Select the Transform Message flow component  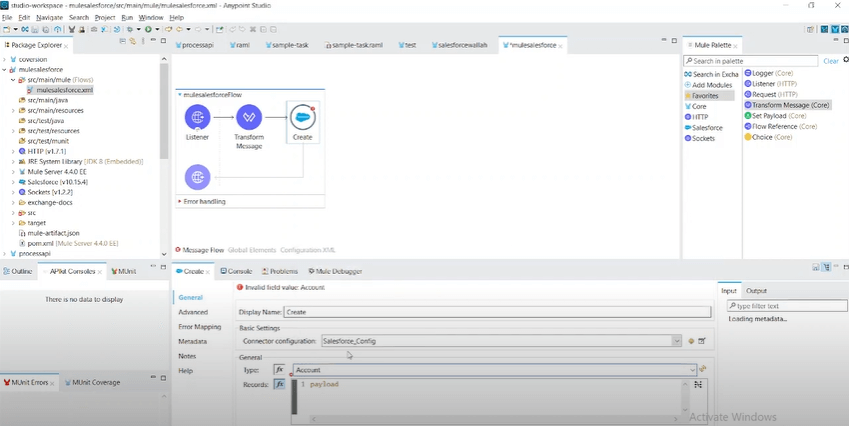249,118
